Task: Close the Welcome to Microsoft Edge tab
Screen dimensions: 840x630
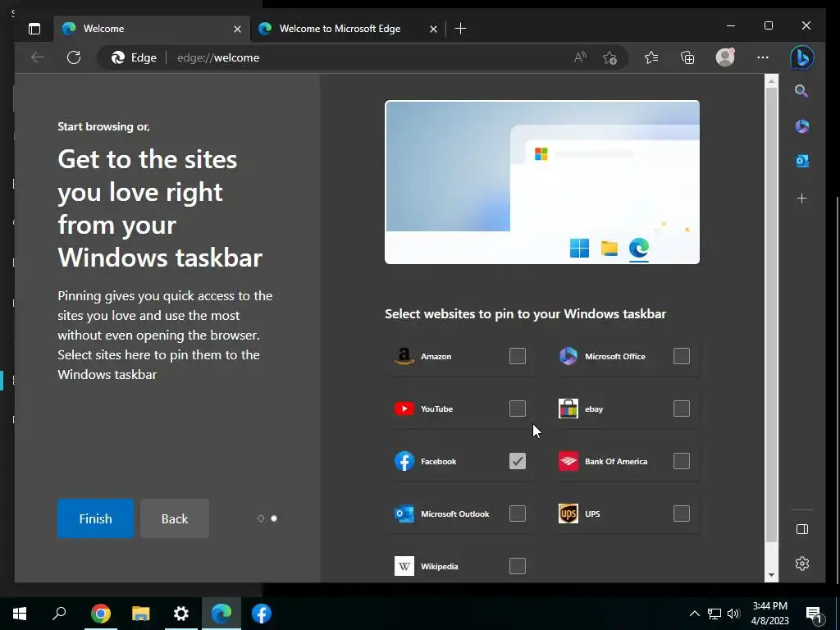Action: coord(433,29)
